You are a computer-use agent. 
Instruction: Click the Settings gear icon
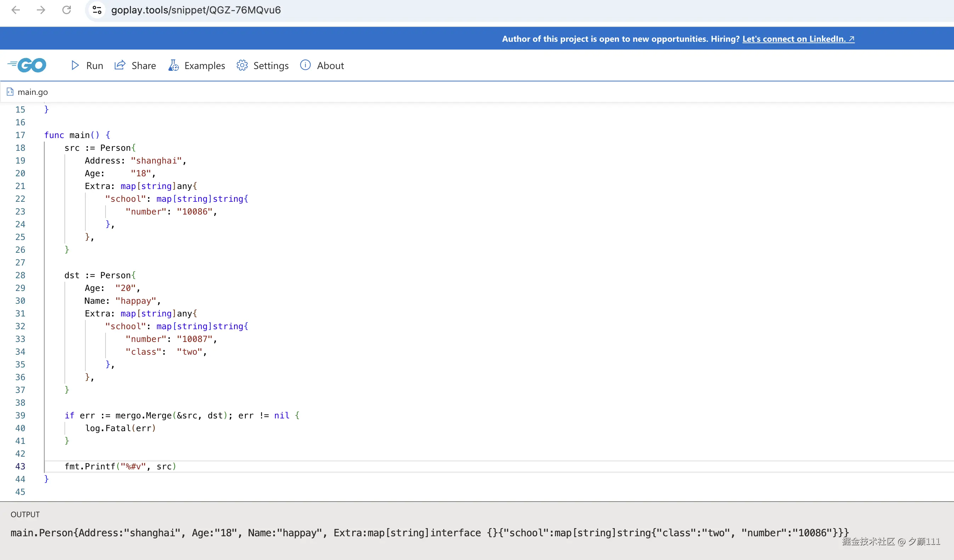click(x=242, y=65)
